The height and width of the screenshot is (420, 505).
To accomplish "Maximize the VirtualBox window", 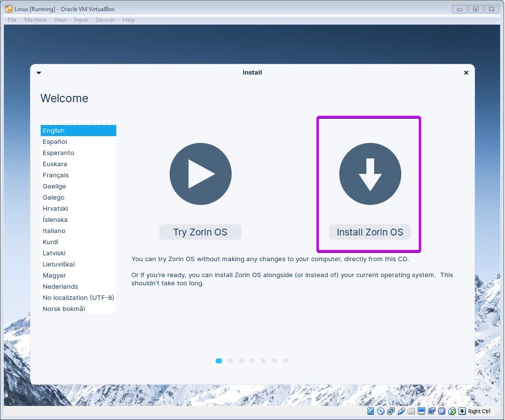I will click(475, 9).
